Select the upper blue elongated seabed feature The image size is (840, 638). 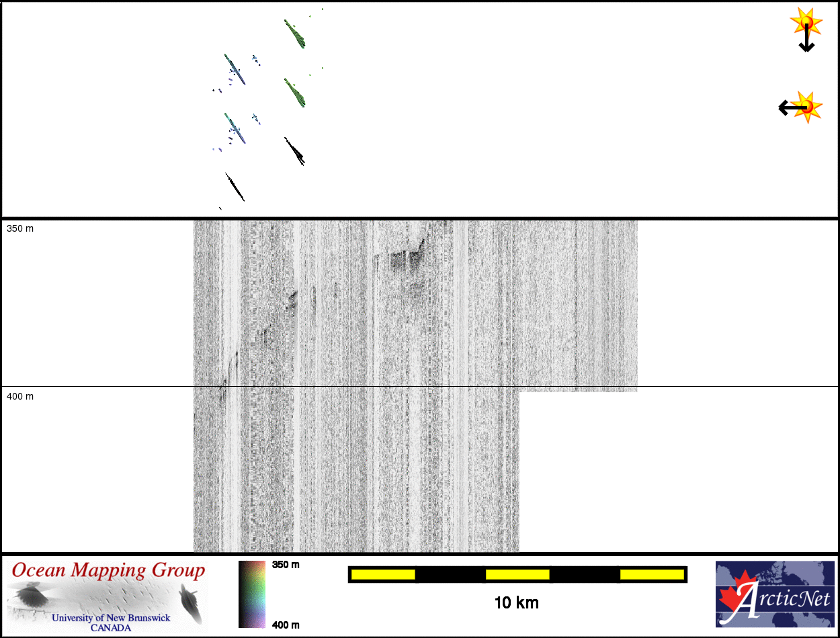(235, 69)
